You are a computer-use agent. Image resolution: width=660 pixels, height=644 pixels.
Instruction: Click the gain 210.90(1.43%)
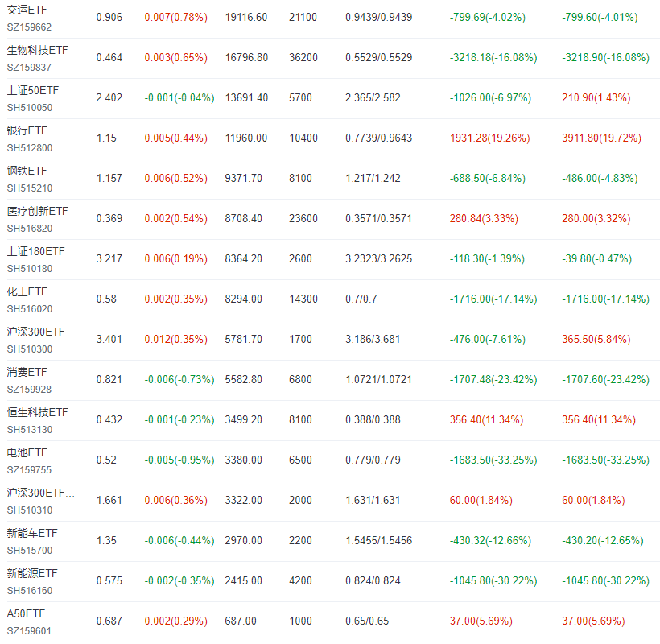click(x=596, y=97)
